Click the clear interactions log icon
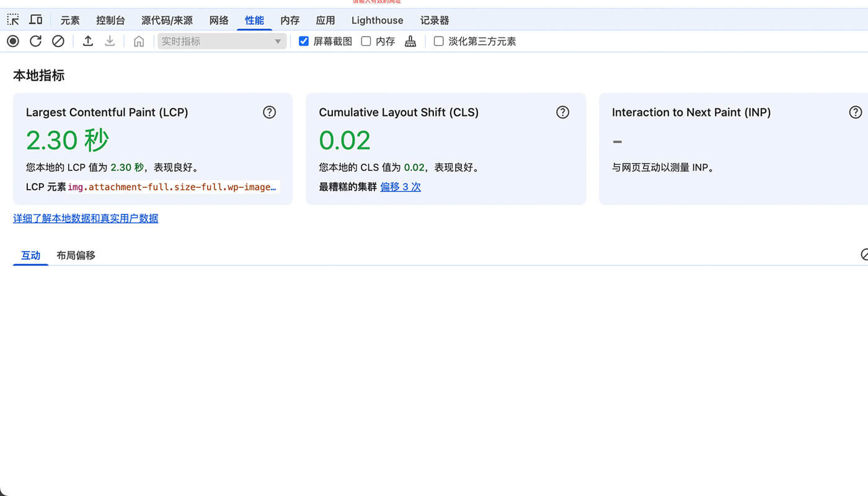 click(864, 254)
